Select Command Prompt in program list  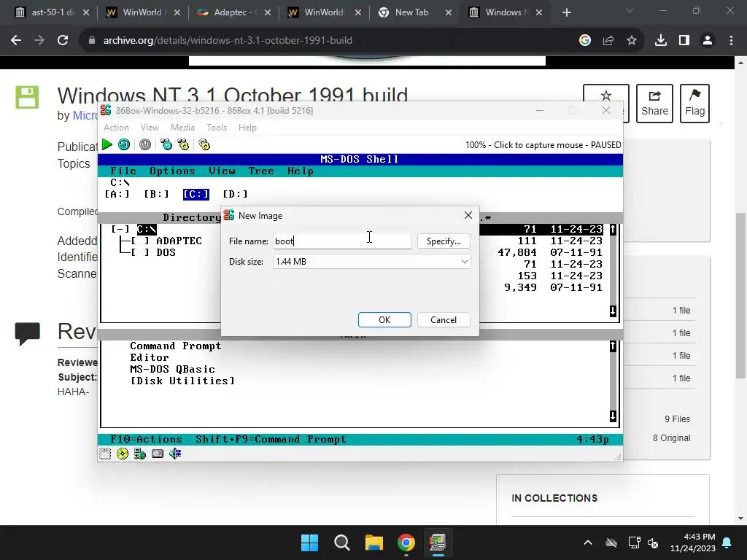(x=175, y=346)
